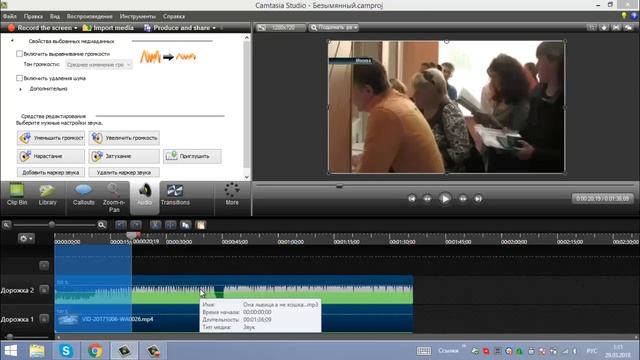This screenshot has width=640, height=360.
Task: Split the clip at playhead
Action: point(171,225)
